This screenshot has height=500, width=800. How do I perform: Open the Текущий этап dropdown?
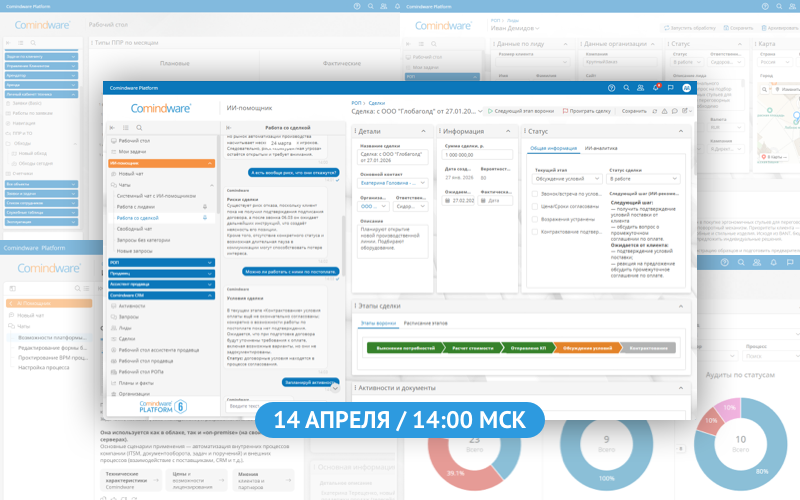pyautogui.click(x=567, y=179)
